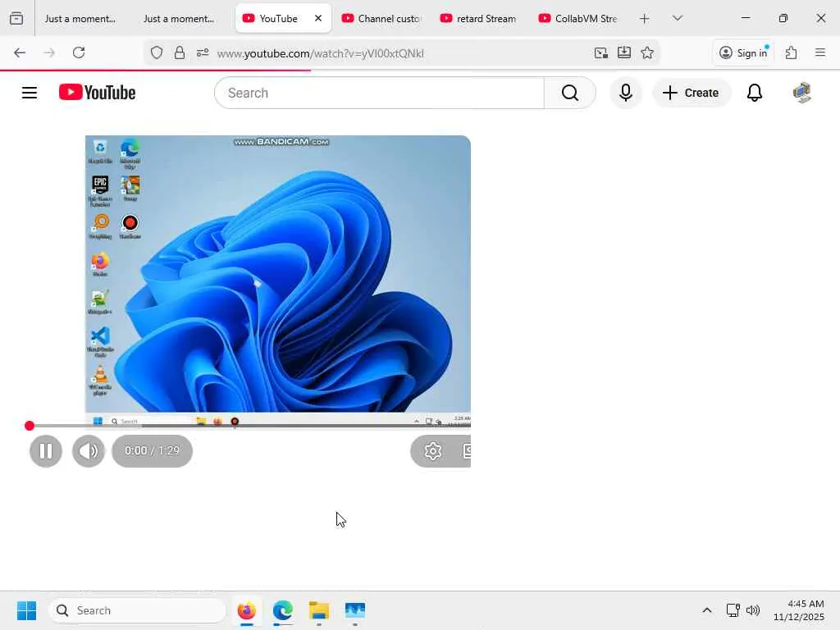
Task: Seek within the video progress bar
Action: [x=249, y=426]
